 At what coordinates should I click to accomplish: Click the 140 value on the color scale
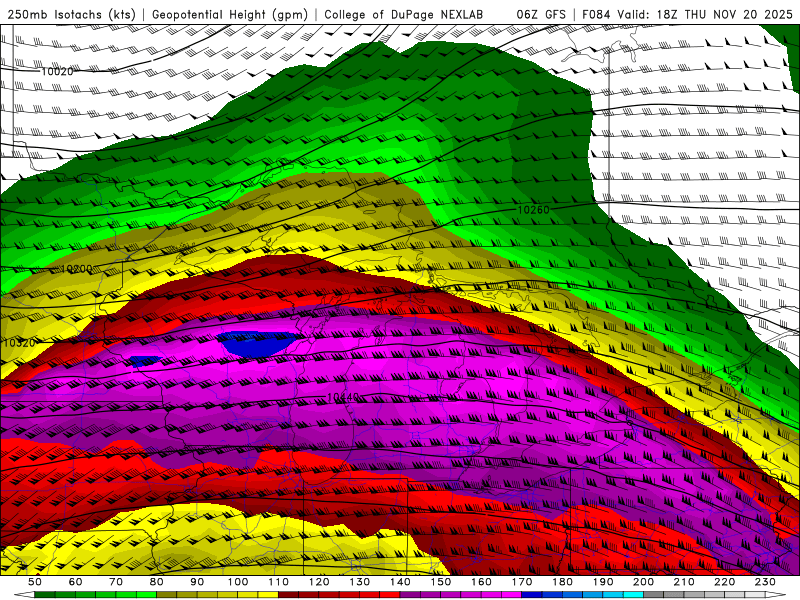pos(401,582)
